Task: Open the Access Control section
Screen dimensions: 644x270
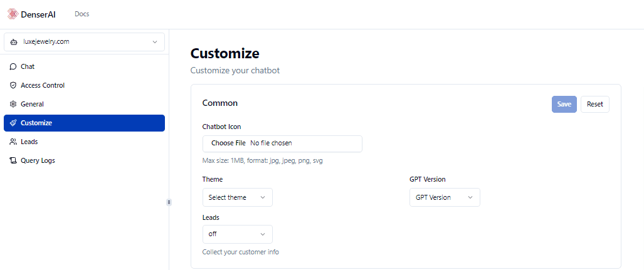Action: click(43, 85)
